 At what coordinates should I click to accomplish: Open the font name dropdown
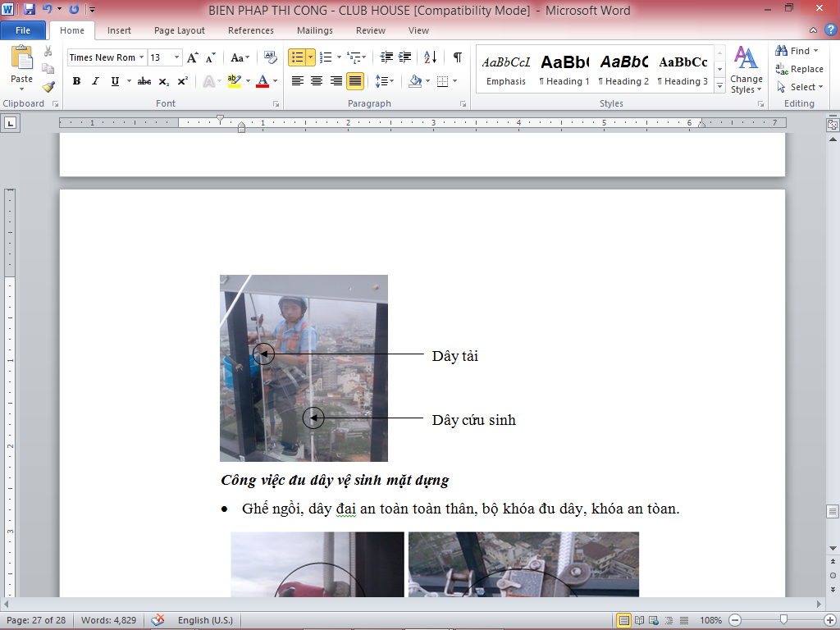point(141,57)
